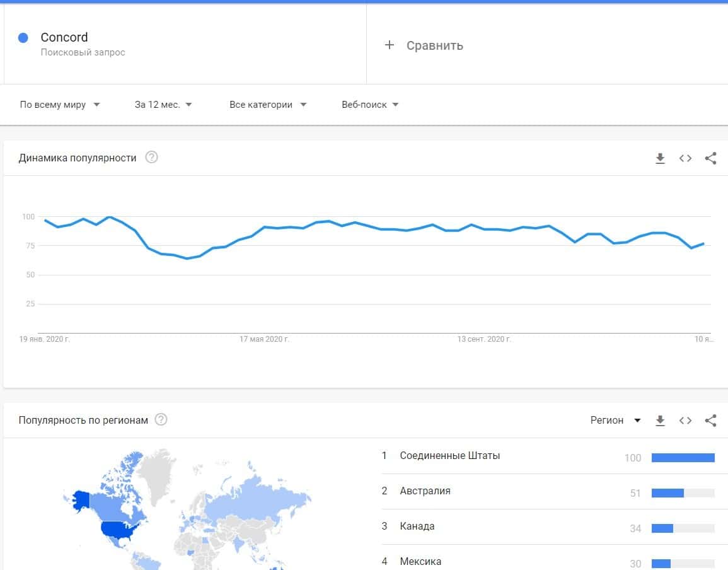Open Австралия from the region ranking
Viewport: 728px width, 570px height.
click(x=425, y=491)
